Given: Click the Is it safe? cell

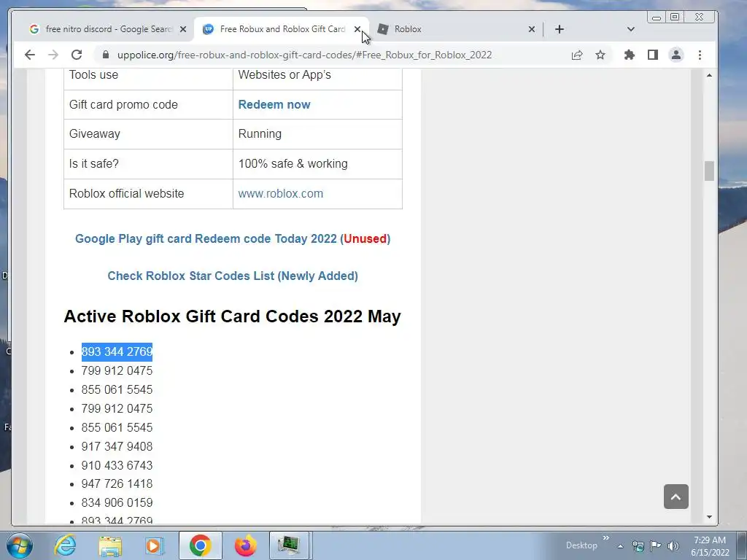Looking at the screenshot, I should (x=148, y=164).
